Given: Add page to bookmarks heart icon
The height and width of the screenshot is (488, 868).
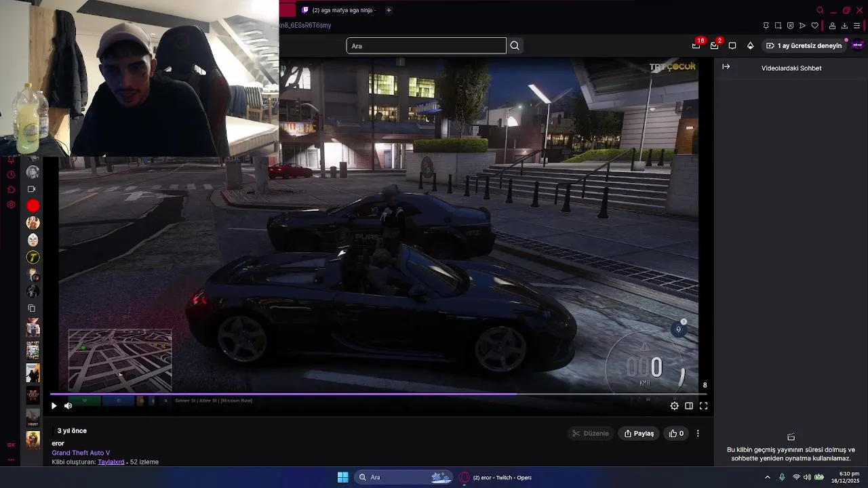Looking at the screenshot, I should click(815, 26).
